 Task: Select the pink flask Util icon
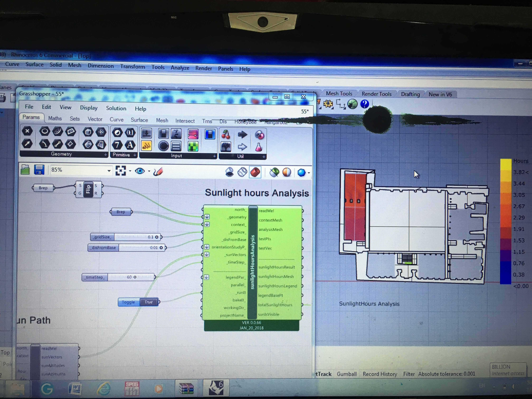259,147
